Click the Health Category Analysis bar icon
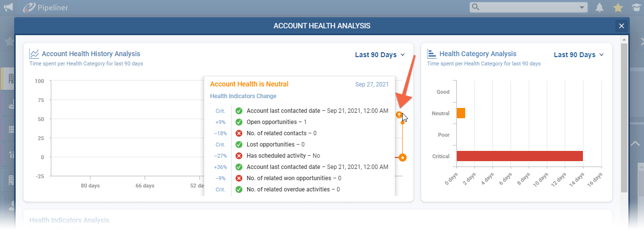Screen dimensions: 644x230 tap(432, 54)
